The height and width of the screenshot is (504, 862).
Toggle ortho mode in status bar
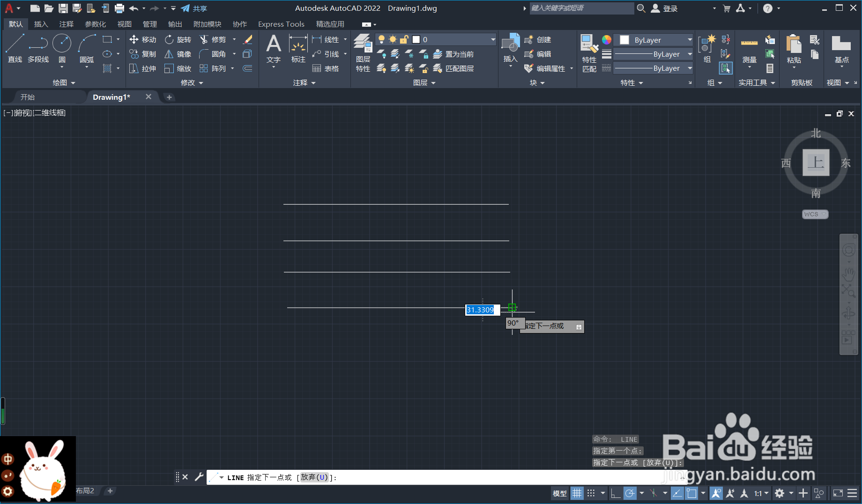(616, 493)
